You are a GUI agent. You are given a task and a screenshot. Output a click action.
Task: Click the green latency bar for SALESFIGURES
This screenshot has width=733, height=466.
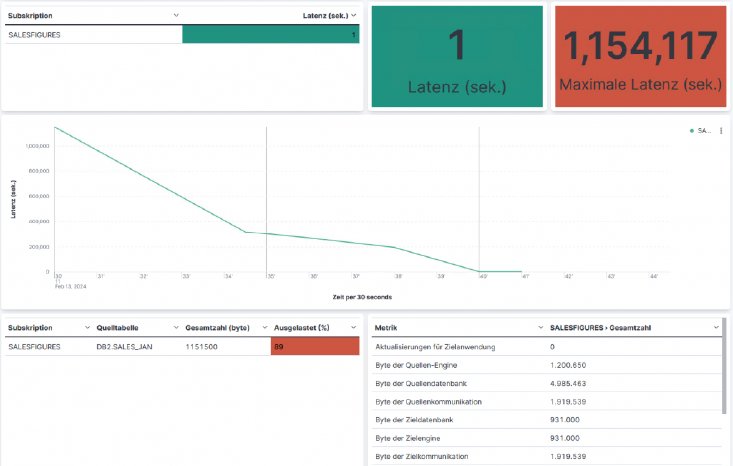click(270, 35)
